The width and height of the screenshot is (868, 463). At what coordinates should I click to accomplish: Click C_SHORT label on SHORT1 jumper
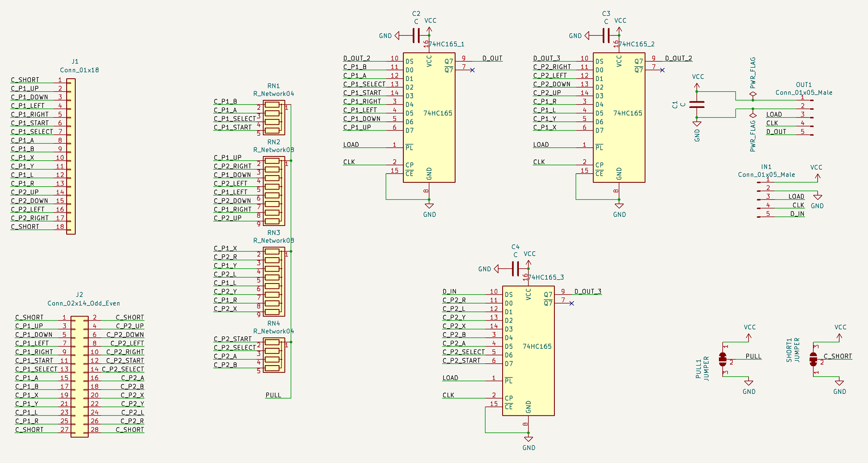(x=838, y=356)
